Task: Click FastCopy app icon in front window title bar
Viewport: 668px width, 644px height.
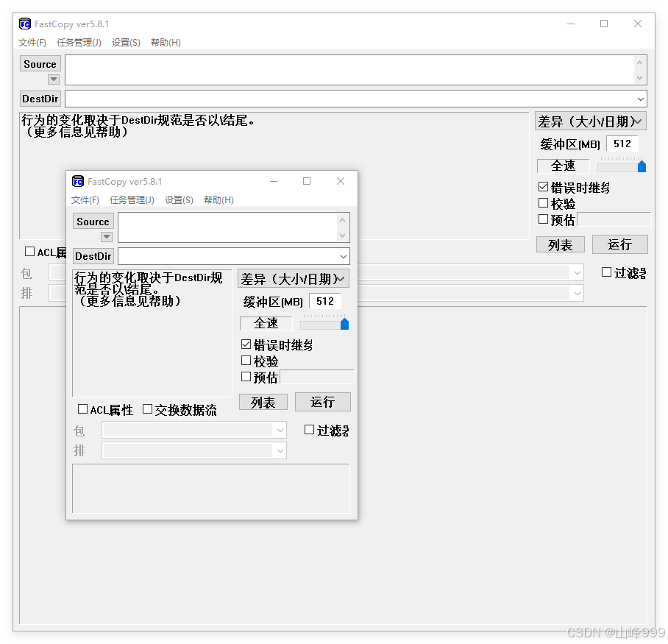Action: pyautogui.click(x=77, y=182)
